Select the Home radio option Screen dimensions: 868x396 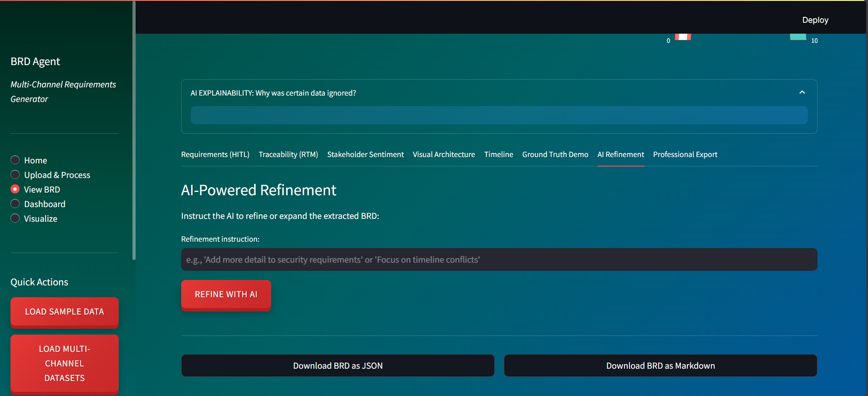pyautogui.click(x=15, y=160)
